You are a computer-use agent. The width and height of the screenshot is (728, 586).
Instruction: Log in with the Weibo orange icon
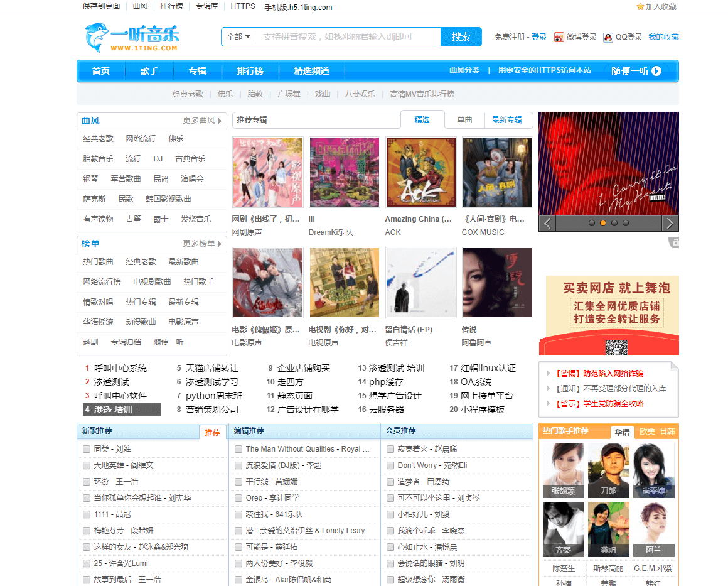pos(558,37)
